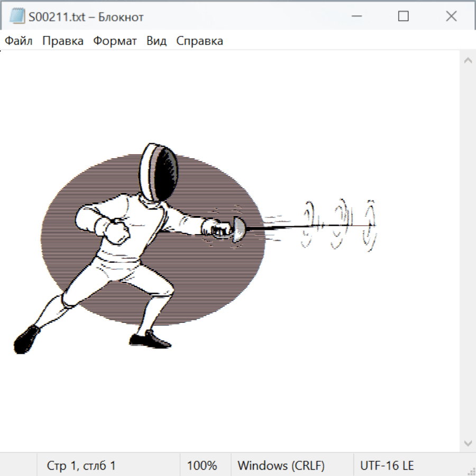Open the Справка menu
Viewport: 476px width, 476px height.
199,41
